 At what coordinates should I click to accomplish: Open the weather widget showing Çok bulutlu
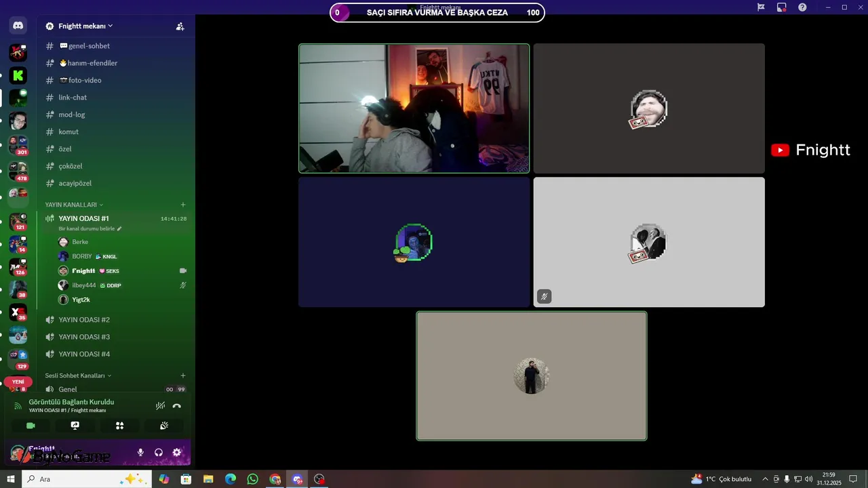point(721,479)
